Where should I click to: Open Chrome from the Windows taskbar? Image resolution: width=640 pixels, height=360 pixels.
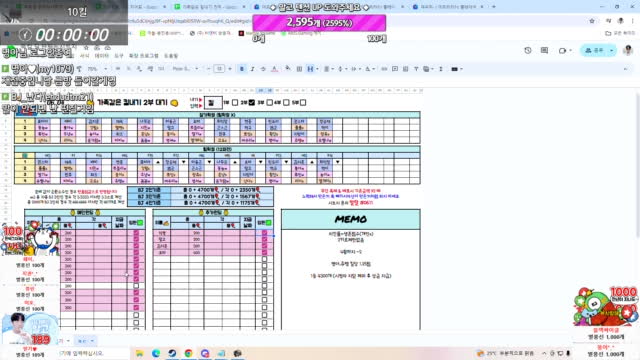[188, 353]
